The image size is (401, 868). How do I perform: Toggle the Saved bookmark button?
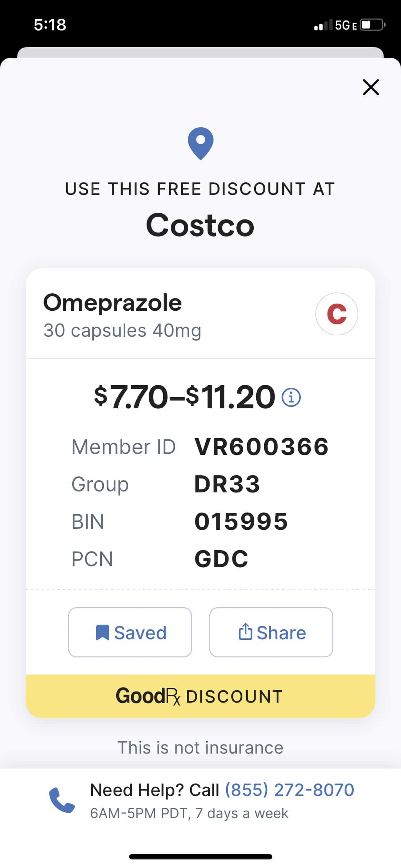coord(130,632)
